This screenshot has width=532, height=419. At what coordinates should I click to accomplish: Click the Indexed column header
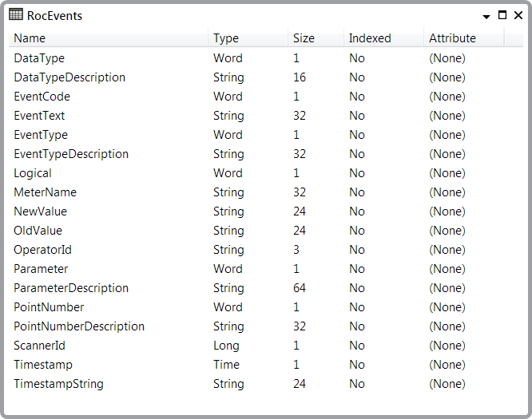coord(383,38)
